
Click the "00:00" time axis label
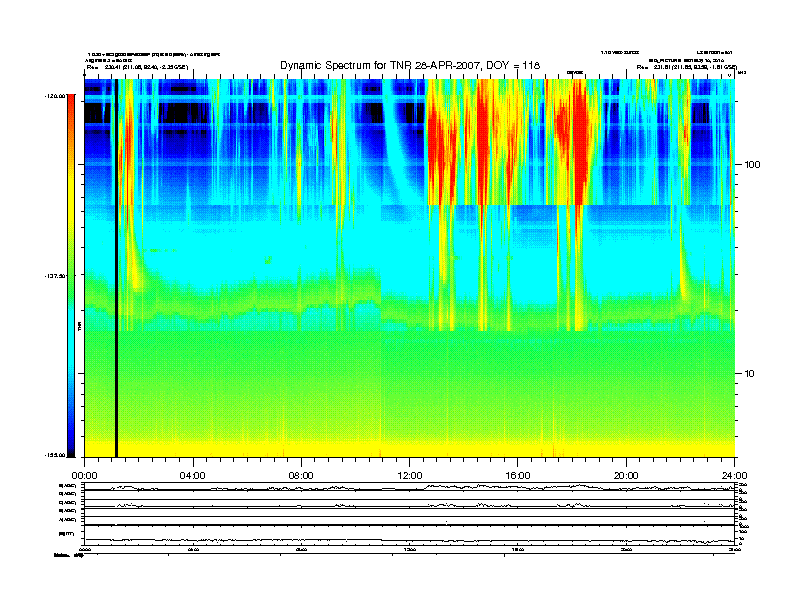point(84,476)
